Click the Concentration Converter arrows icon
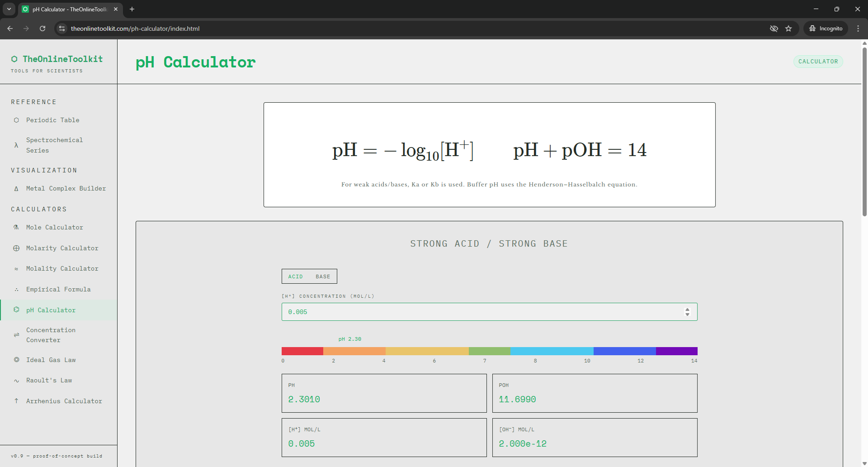Screen dimensions: 868x467 click(16, 335)
